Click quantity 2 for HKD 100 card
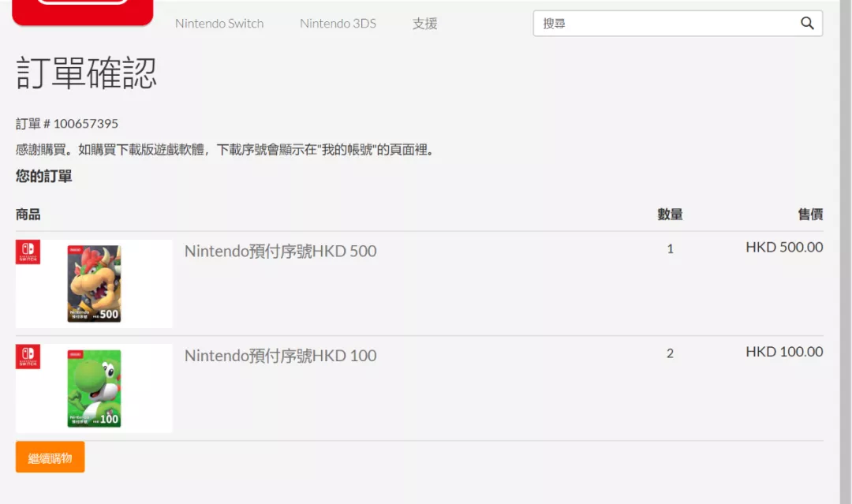Screen dimensions: 852x504 pyautogui.click(x=670, y=353)
